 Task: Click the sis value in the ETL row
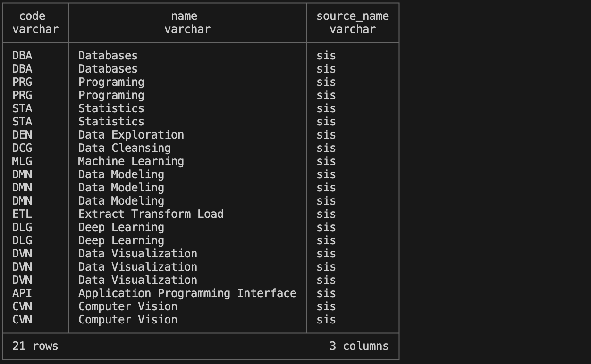(x=326, y=214)
